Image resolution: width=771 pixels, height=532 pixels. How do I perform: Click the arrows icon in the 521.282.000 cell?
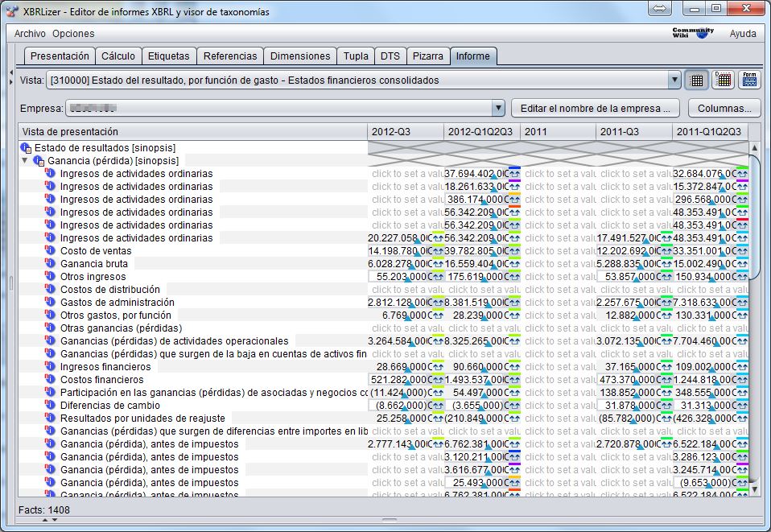(x=438, y=380)
